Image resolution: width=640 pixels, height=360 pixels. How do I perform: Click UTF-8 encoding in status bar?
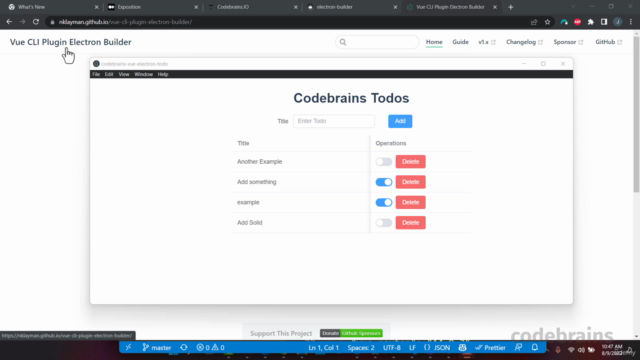392,348
